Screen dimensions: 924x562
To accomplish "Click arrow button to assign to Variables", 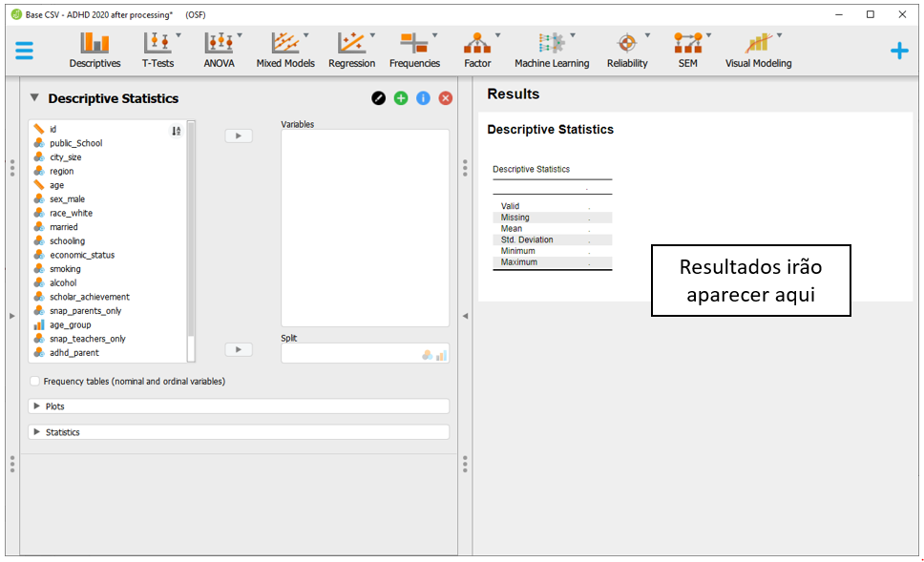I will click(239, 136).
